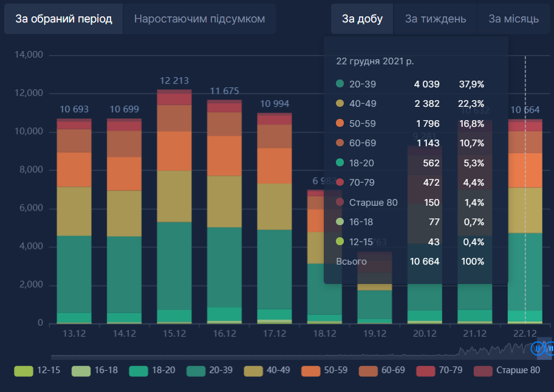The height and width of the screenshot is (392, 554).
Task: Click the 40-49 legend color icon
Action: click(x=254, y=370)
